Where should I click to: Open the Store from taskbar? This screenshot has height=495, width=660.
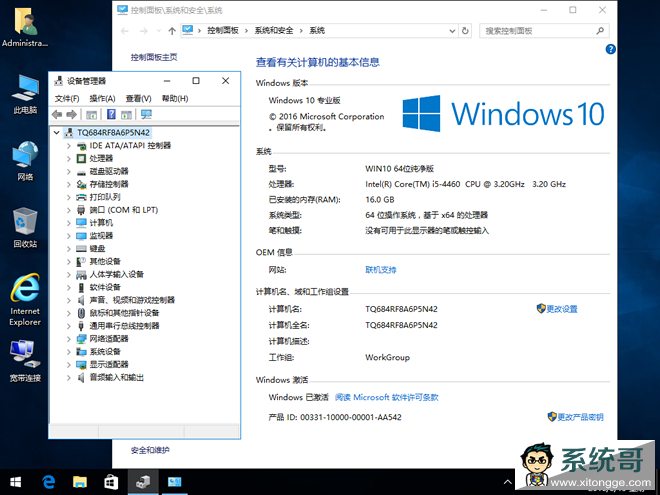(x=111, y=482)
